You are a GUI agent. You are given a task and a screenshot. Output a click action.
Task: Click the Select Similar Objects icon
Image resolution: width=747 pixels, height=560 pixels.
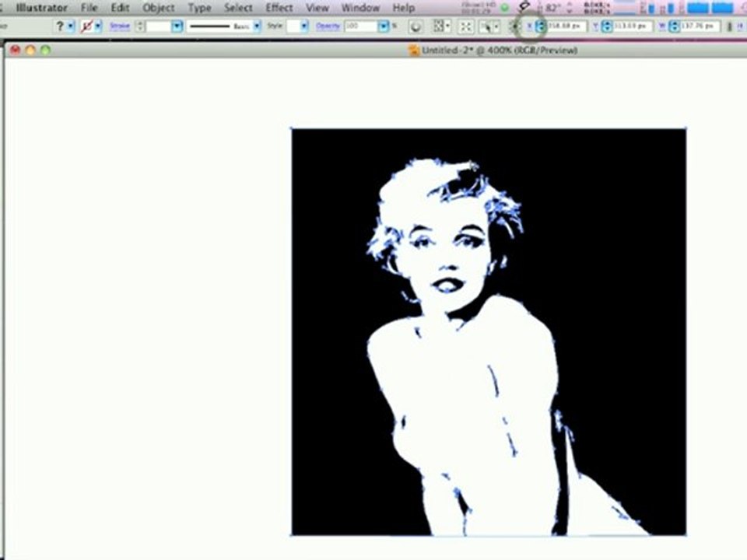pyautogui.click(x=489, y=26)
